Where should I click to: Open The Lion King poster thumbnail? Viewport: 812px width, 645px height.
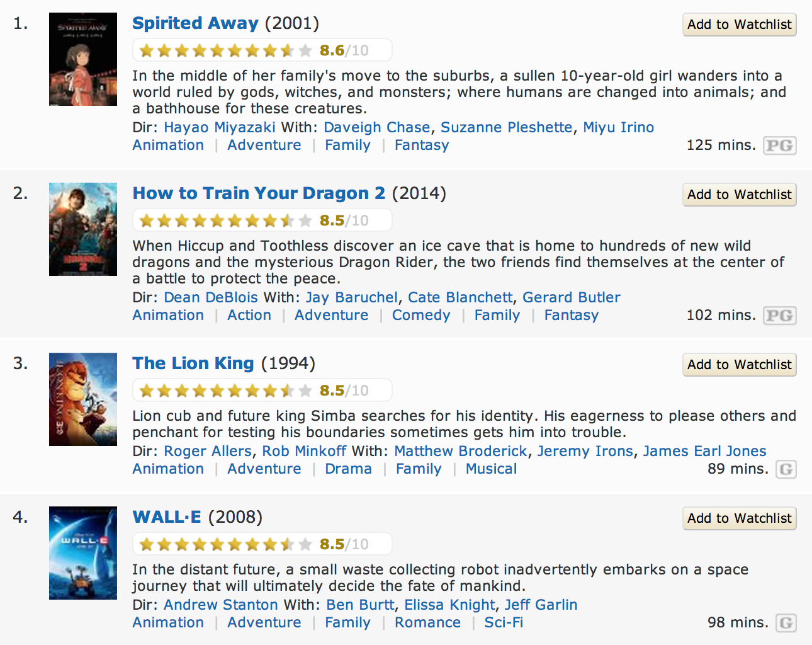83,399
